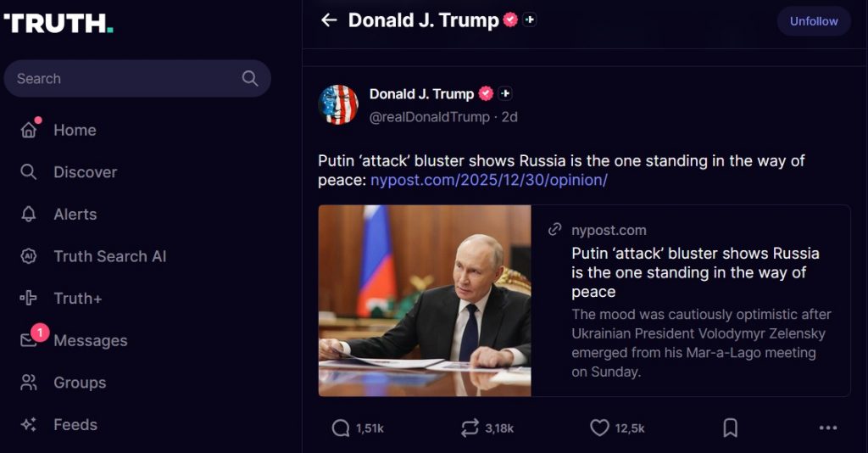
Task: Click the Truth Social logo
Action: tap(58, 23)
